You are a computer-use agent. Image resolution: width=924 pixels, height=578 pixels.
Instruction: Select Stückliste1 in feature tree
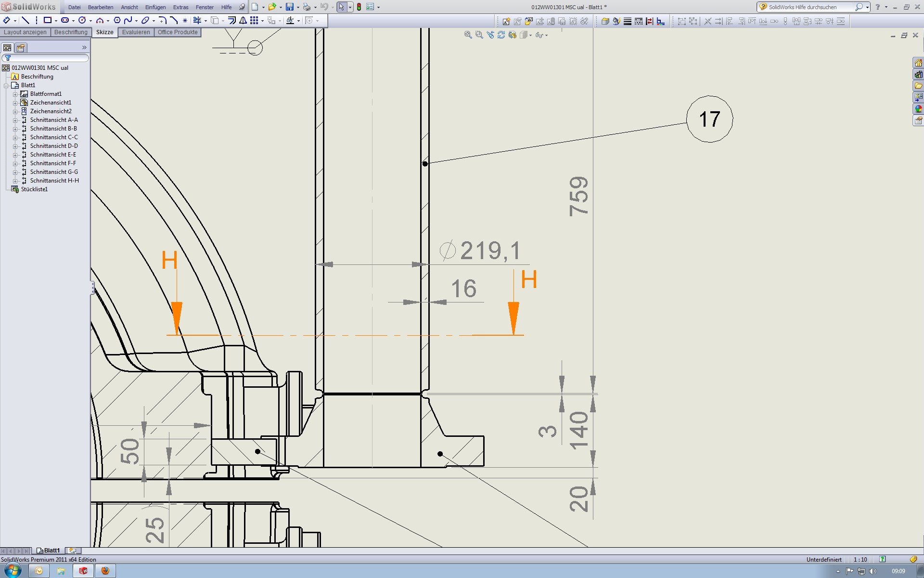[34, 189]
